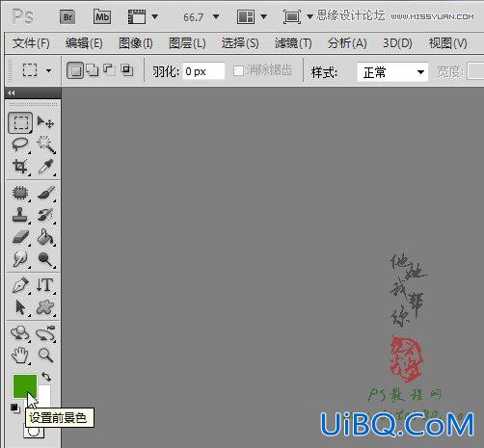Image resolution: width=484 pixels, height=448 pixels.
Task: Open the 编辑(E) menu
Action: click(84, 43)
